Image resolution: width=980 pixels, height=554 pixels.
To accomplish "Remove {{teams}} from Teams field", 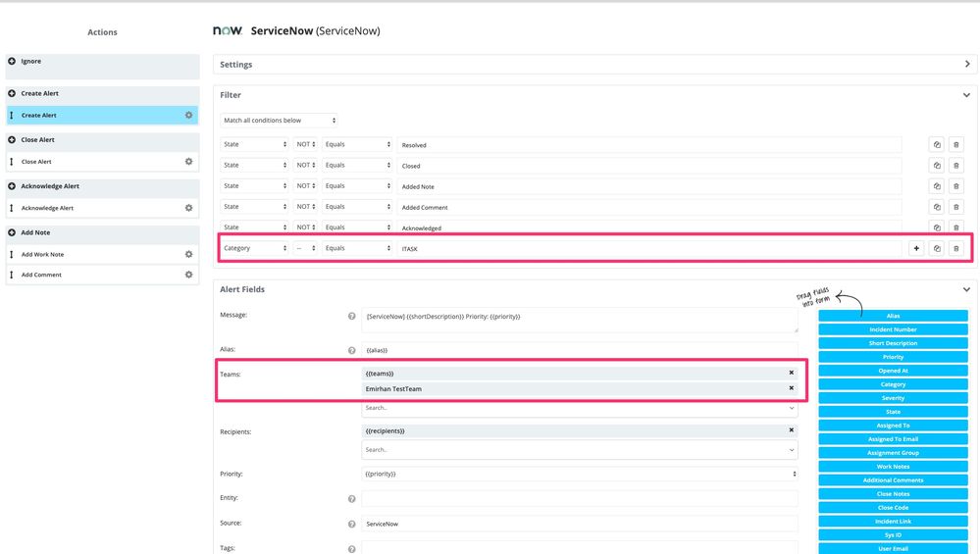I will pos(792,373).
